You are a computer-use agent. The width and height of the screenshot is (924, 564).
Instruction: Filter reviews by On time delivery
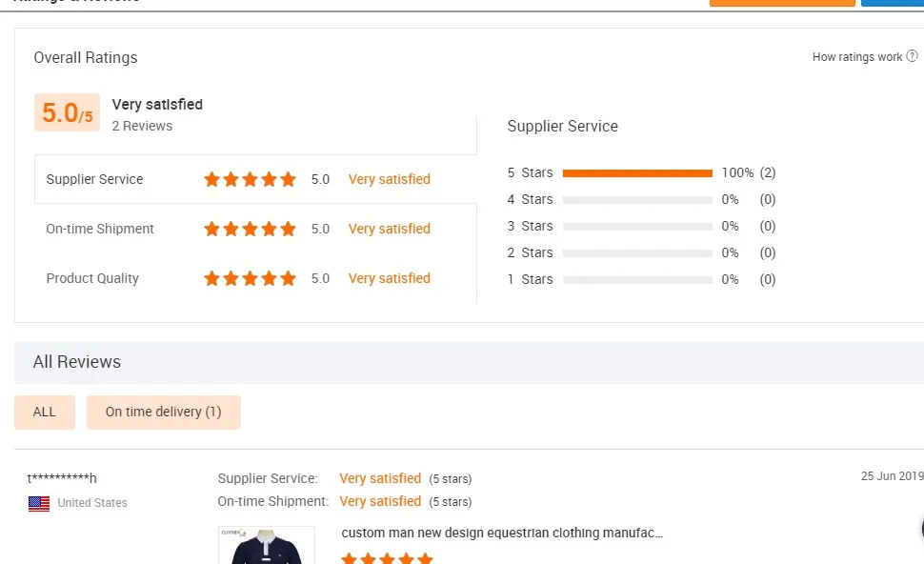click(163, 413)
